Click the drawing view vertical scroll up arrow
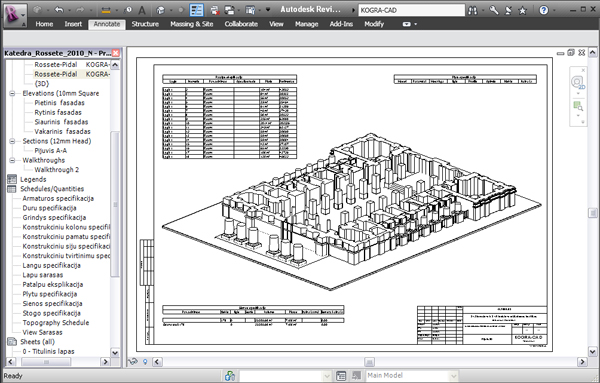 592,52
